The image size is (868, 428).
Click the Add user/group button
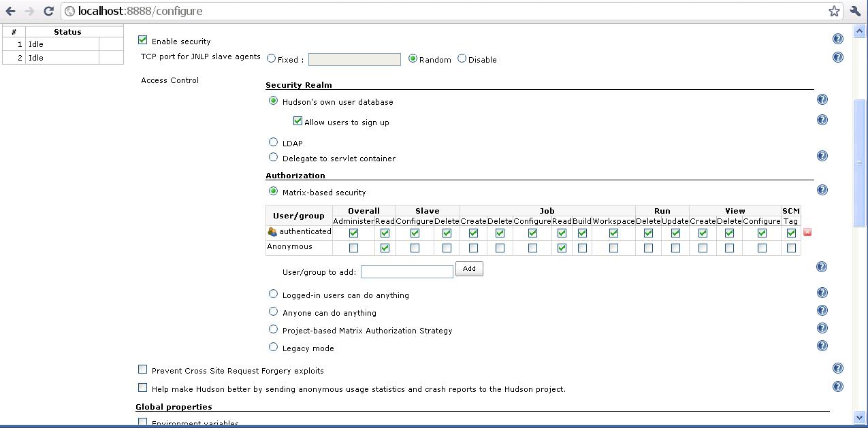469,269
